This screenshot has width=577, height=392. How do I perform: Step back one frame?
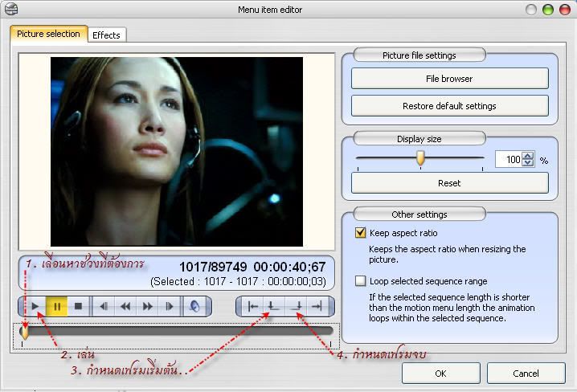point(104,306)
